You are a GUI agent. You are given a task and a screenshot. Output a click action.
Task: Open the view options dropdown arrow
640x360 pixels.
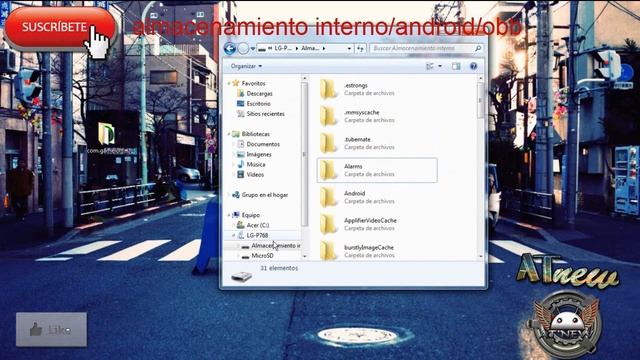440,66
